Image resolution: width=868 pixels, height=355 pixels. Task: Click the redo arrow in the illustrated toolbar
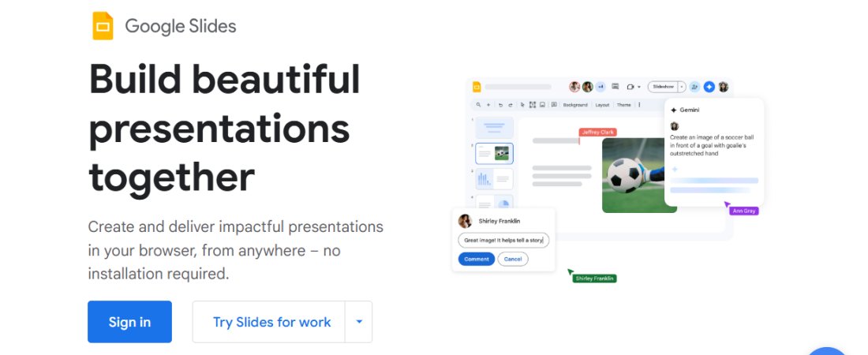[x=511, y=105]
